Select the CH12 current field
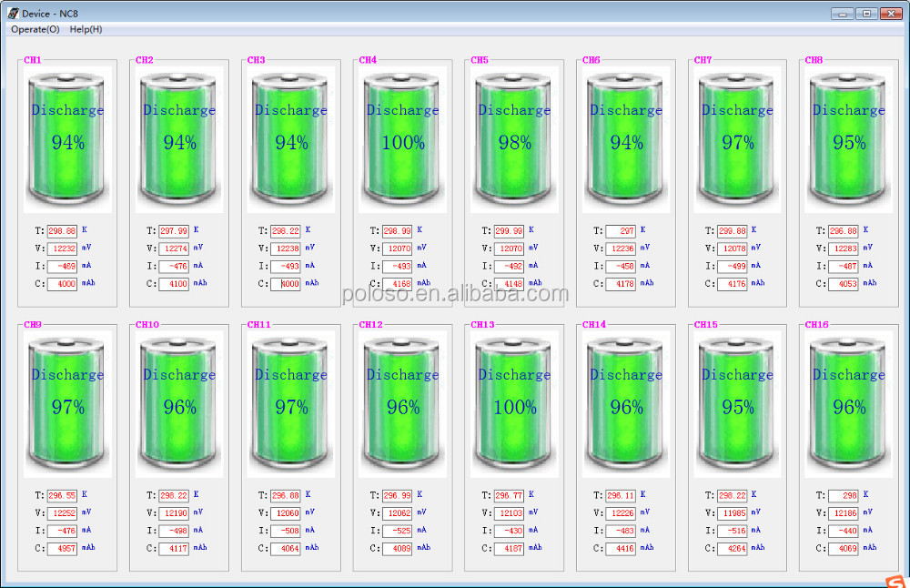This screenshot has width=910, height=588. (397, 531)
